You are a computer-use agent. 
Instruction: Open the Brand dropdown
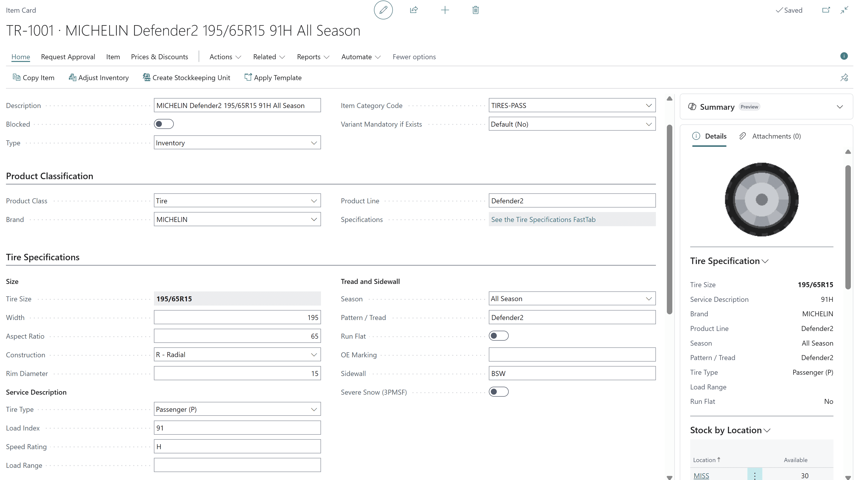coord(314,219)
